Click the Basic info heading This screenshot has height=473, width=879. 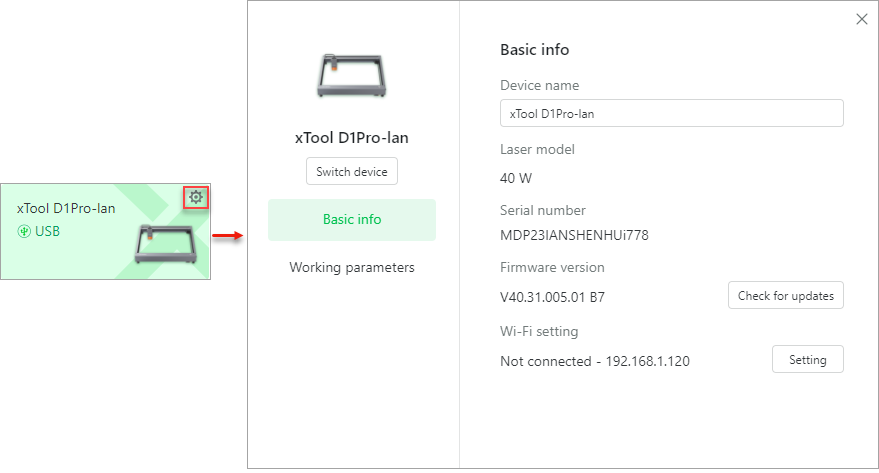(x=534, y=50)
